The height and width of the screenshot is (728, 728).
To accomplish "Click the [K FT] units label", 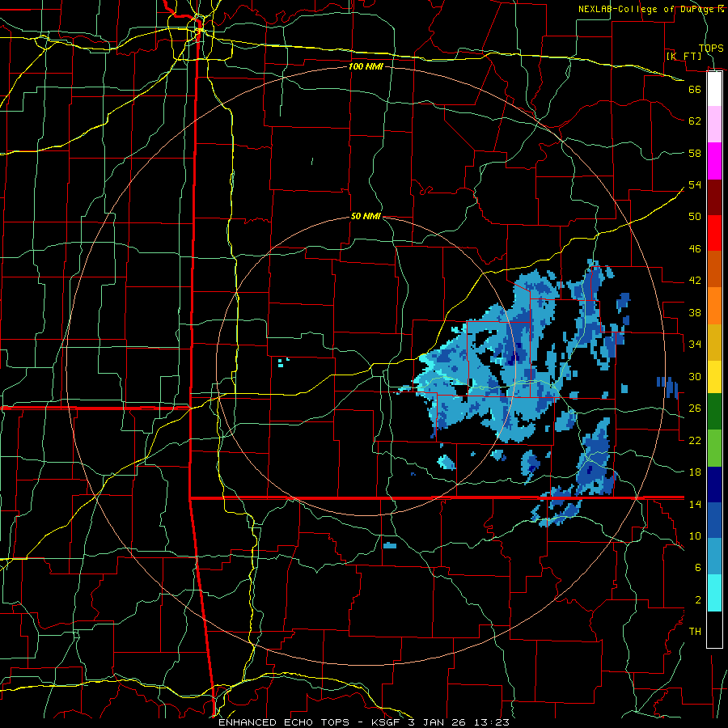I will pyautogui.click(x=684, y=56).
